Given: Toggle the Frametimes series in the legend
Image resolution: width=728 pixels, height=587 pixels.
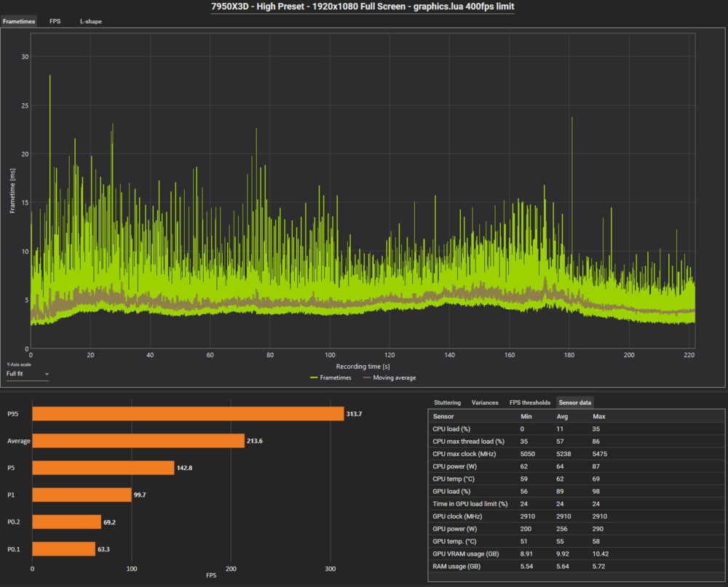Looking at the screenshot, I should pyautogui.click(x=331, y=378).
